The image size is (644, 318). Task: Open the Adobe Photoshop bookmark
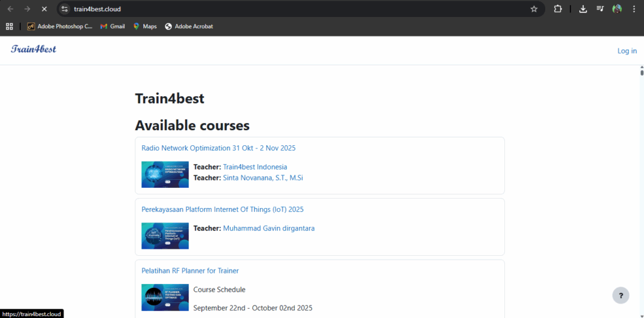click(60, 26)
